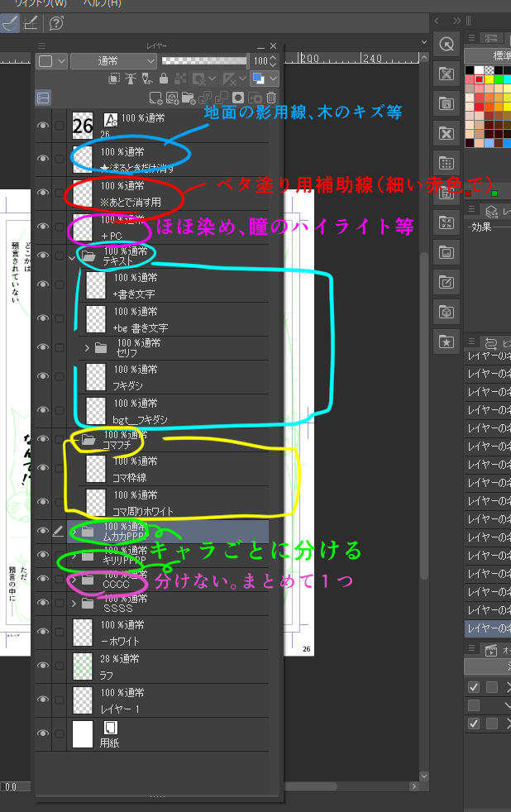Set as reference layer lighthouse icon
This screenshot has height=812, width=511.
pos(131,79)
